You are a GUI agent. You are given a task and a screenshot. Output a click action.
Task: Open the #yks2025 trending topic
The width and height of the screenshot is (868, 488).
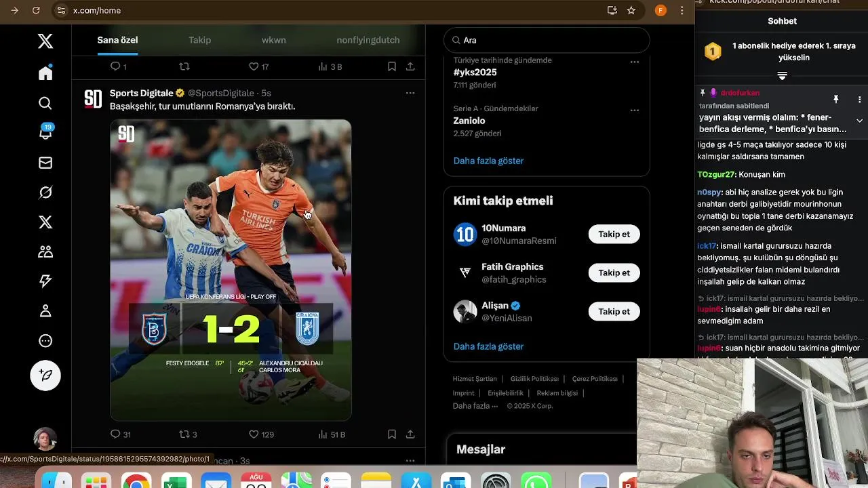pyautogui.click(x=475, y=73)
